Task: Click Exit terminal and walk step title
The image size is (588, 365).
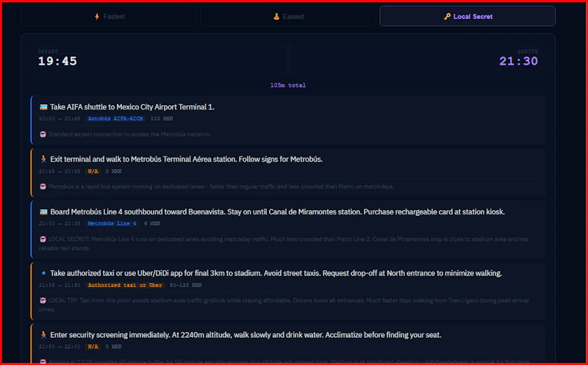Action: [187, 159]
